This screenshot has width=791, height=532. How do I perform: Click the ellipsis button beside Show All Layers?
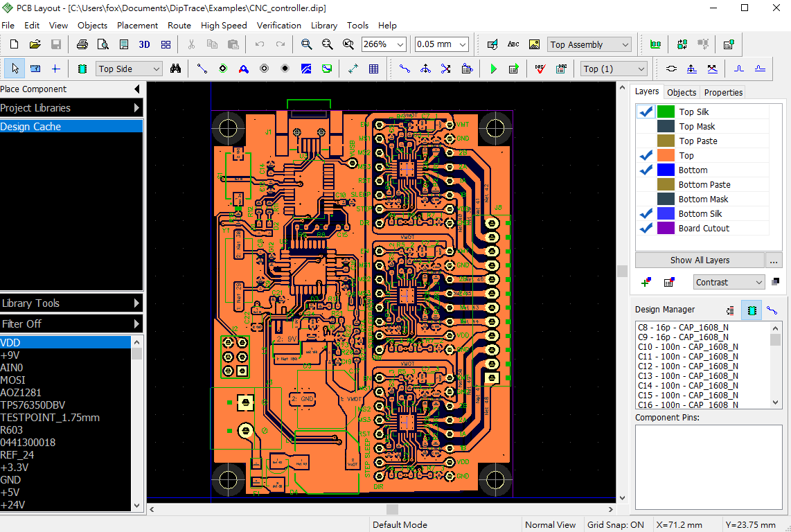774,260
